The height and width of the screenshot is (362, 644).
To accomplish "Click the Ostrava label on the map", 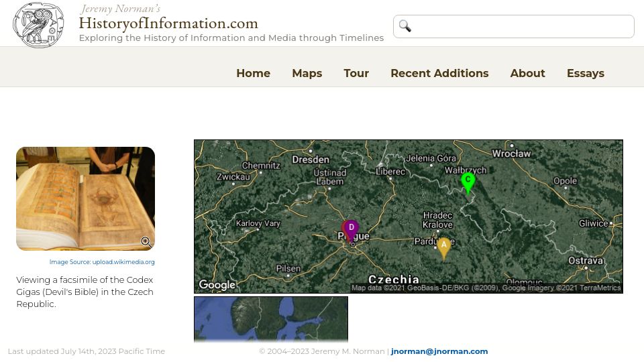I will (585, 261).
